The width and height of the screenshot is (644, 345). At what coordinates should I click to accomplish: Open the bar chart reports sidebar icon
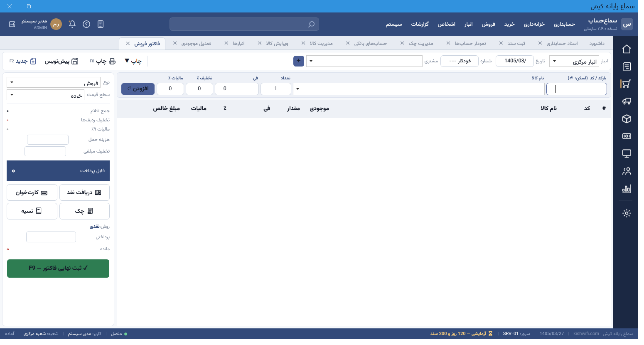click(x=627, y=189)
